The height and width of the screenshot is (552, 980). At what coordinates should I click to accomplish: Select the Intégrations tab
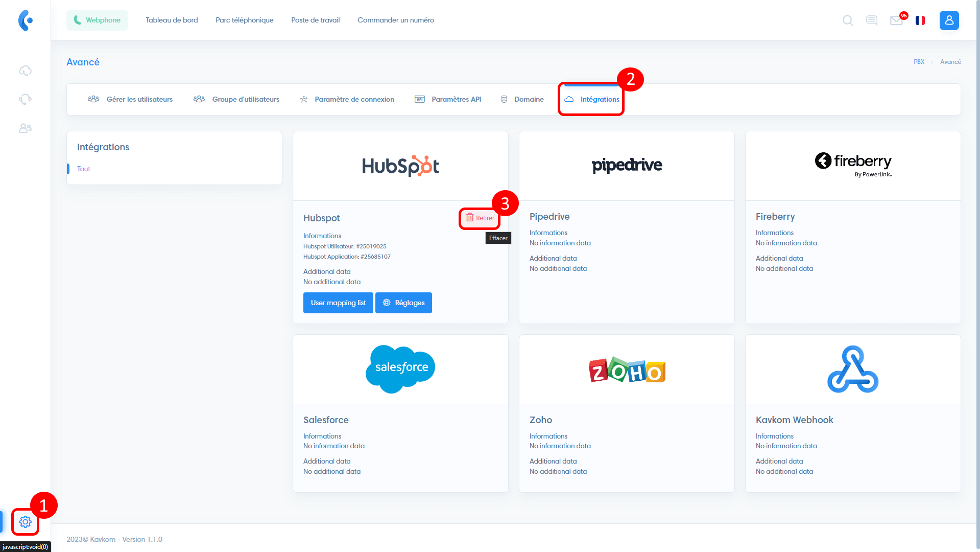pyautogui.click(x=592, y=99)
